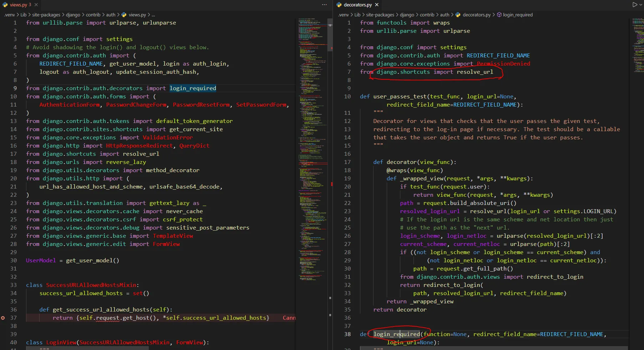Screen dimensions: 644x350
Task: Close the views.py editor tab
Action: (x=36, y=5)
